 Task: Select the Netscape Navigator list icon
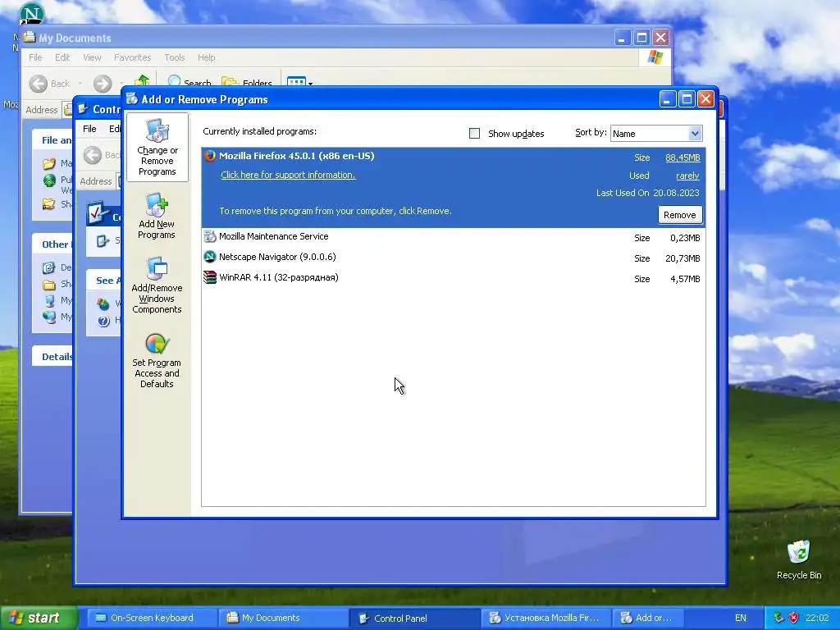210,257
